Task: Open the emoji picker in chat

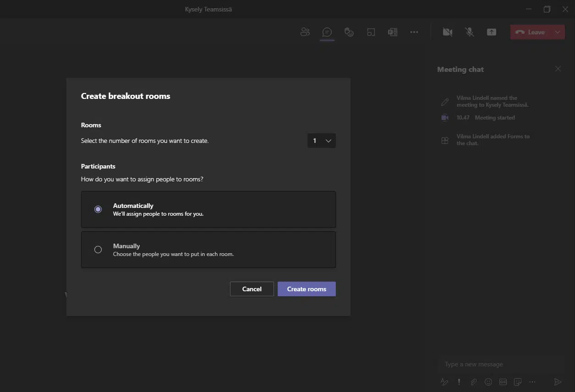Action: pyautogui.click(x=488, y=381)
